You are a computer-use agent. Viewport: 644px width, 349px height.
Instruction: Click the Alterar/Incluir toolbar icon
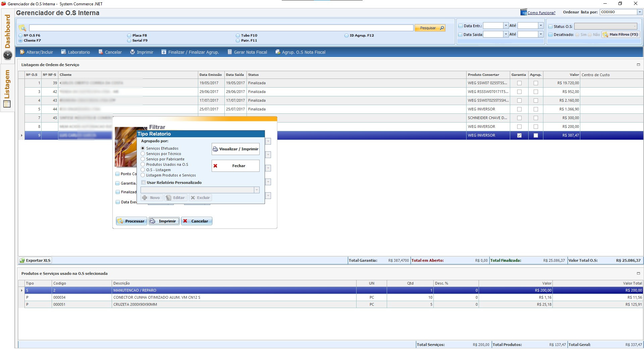[x=22, y=52]
